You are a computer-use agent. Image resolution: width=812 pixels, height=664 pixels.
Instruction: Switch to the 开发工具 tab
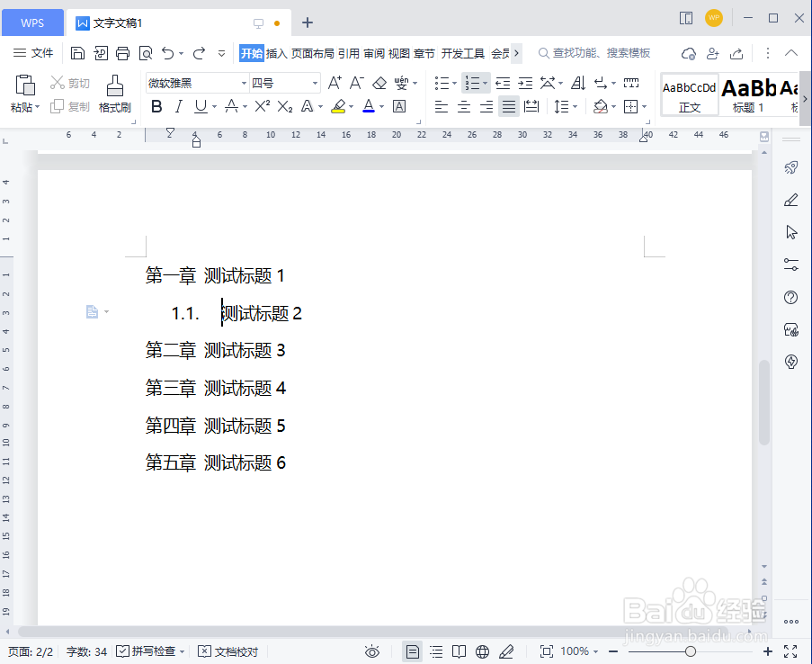[x=462, y=53]
